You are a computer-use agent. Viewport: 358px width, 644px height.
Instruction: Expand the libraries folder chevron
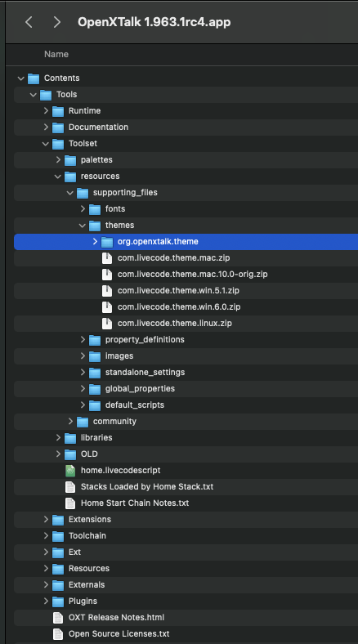pos(58,438)
